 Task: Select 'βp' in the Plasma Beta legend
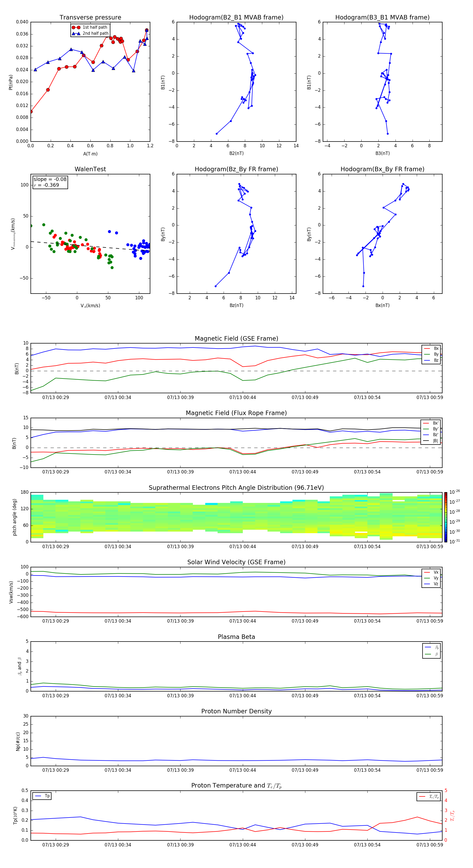click(x=432, y=647)
